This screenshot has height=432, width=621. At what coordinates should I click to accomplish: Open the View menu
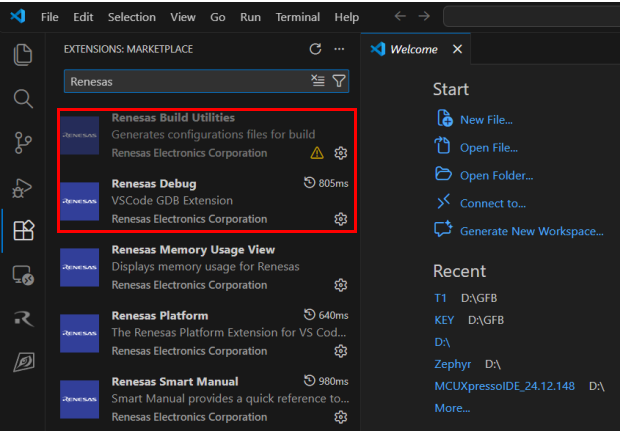point(183,17)
